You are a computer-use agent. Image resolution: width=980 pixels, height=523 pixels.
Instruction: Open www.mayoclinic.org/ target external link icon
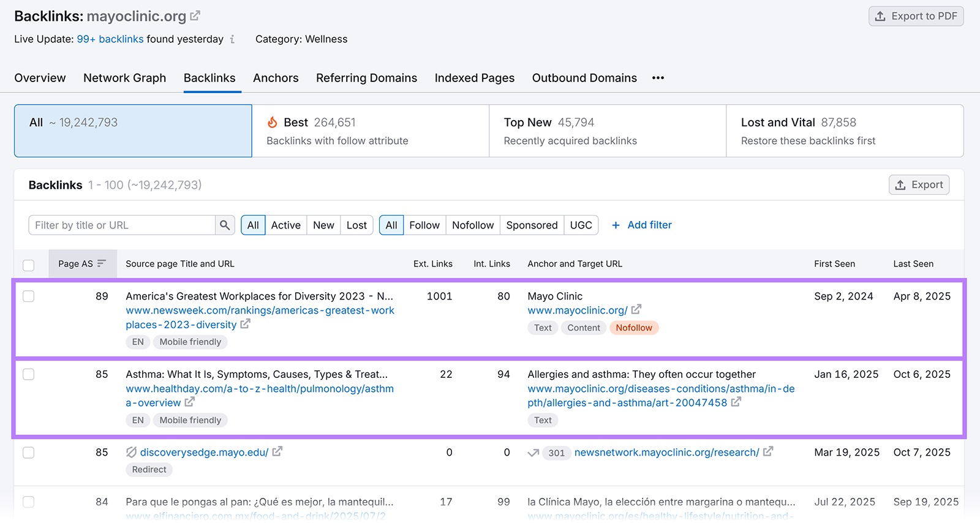[636, 309]
